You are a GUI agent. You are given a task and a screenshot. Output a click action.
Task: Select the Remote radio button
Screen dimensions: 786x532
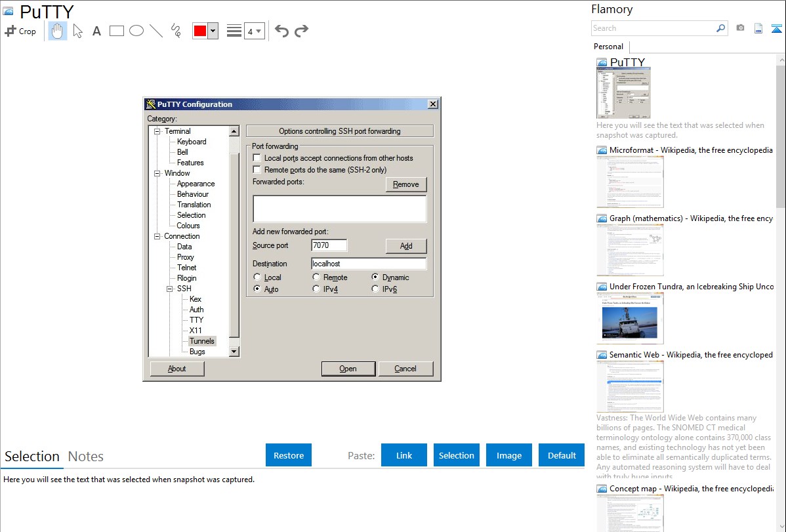tap(316, 277)
